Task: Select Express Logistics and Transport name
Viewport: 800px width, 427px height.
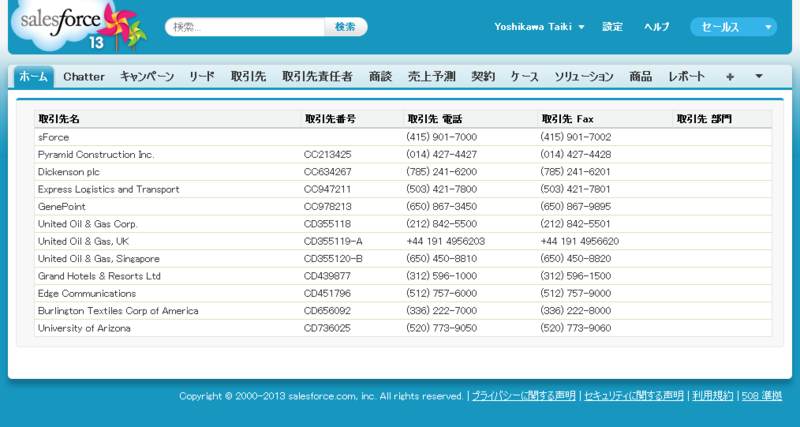Action: click(x=109, y=189)
